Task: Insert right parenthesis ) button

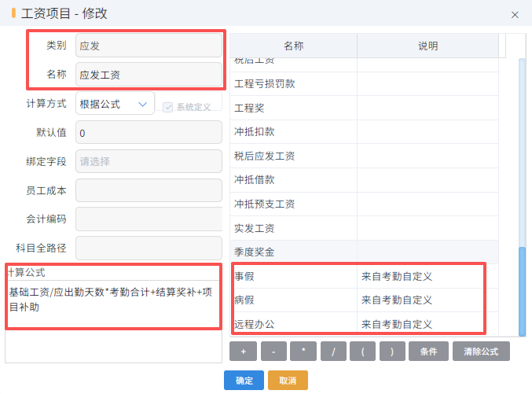Action: click(392, 352)
